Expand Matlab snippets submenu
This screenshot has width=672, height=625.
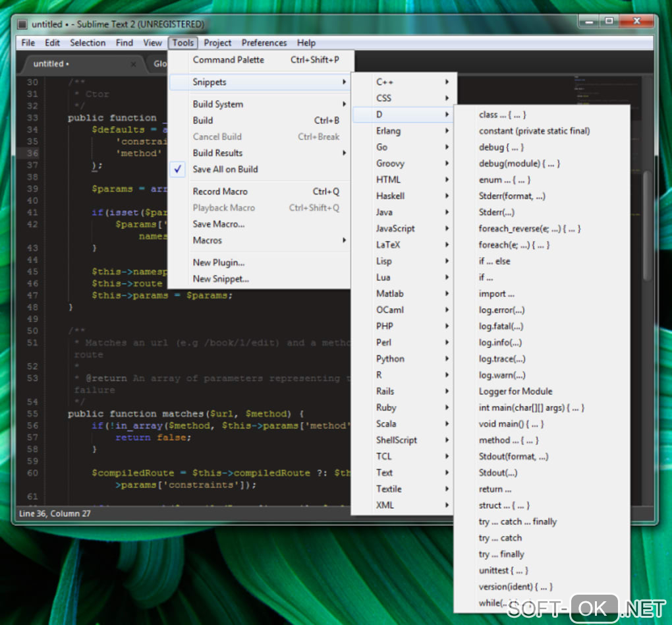click(404, 294)
